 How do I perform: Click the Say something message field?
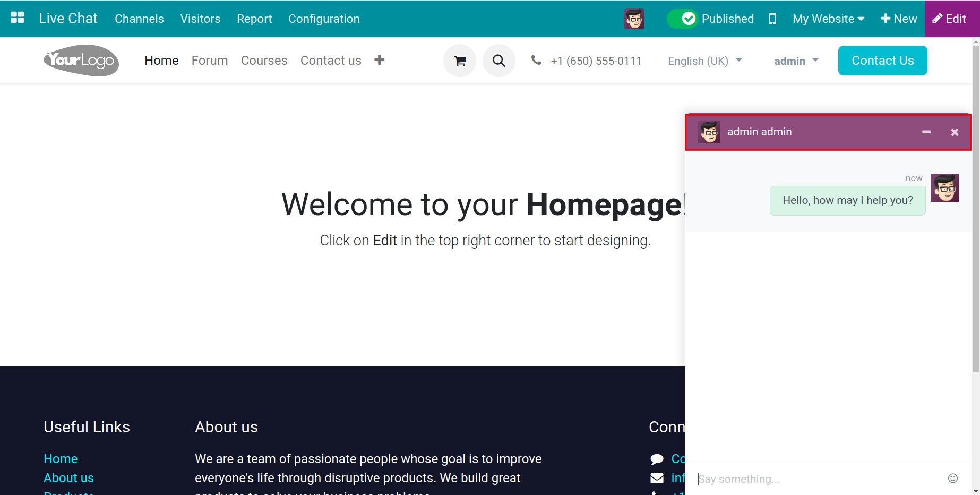(x=818, y=479)
